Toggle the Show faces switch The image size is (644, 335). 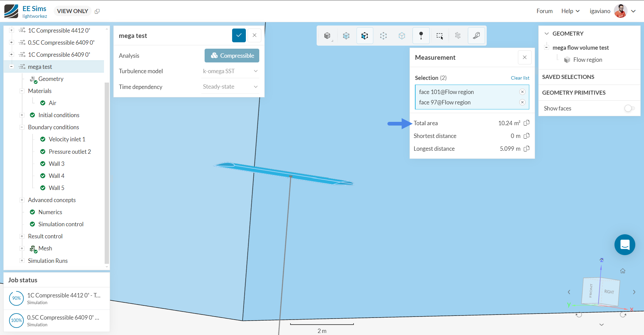630,108
